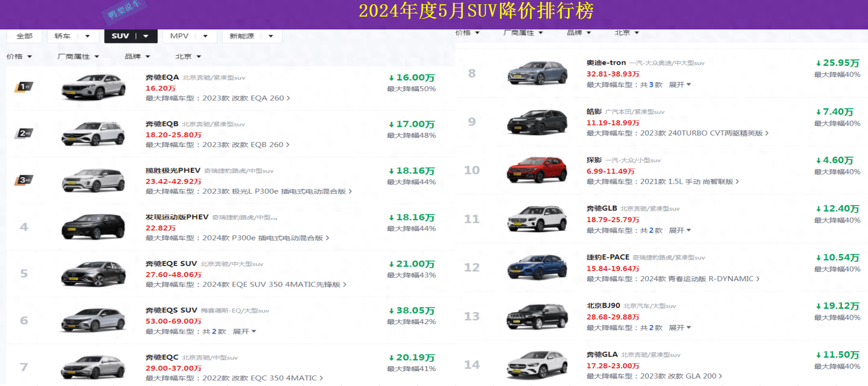Open the 北京BJ90 title link
The image size is (868, 386).
click(x=603, y=305)
